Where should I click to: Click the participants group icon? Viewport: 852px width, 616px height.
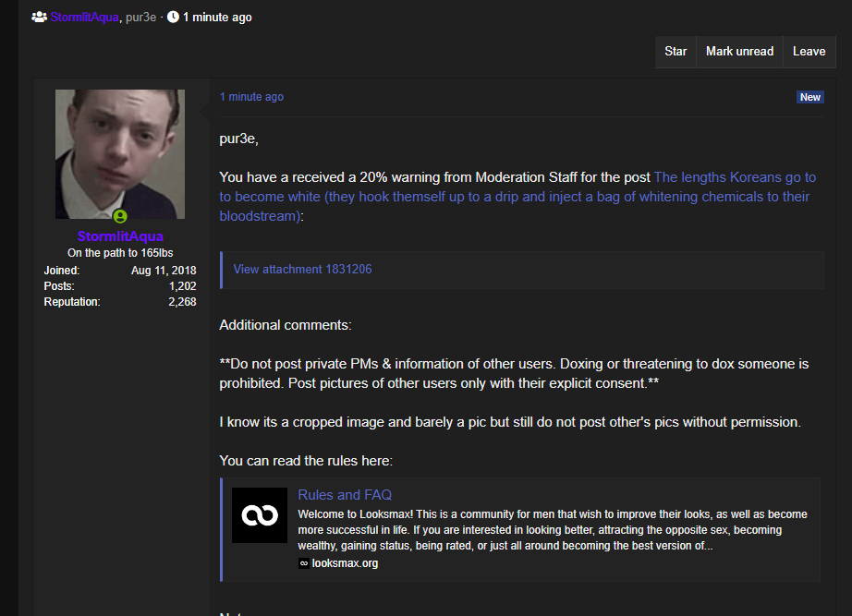(x=39, y=17)
